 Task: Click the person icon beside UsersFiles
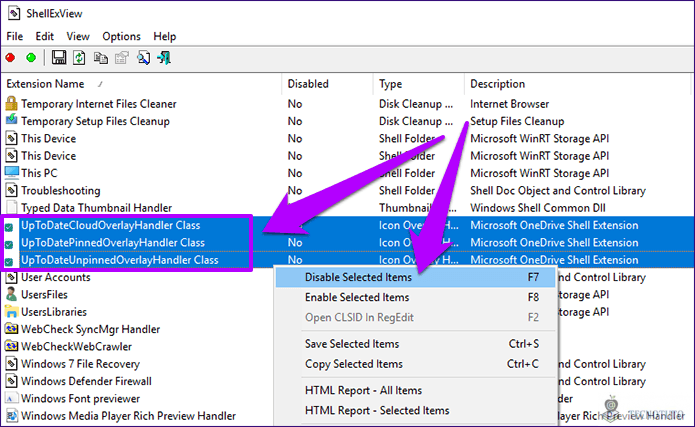point(11,294)
